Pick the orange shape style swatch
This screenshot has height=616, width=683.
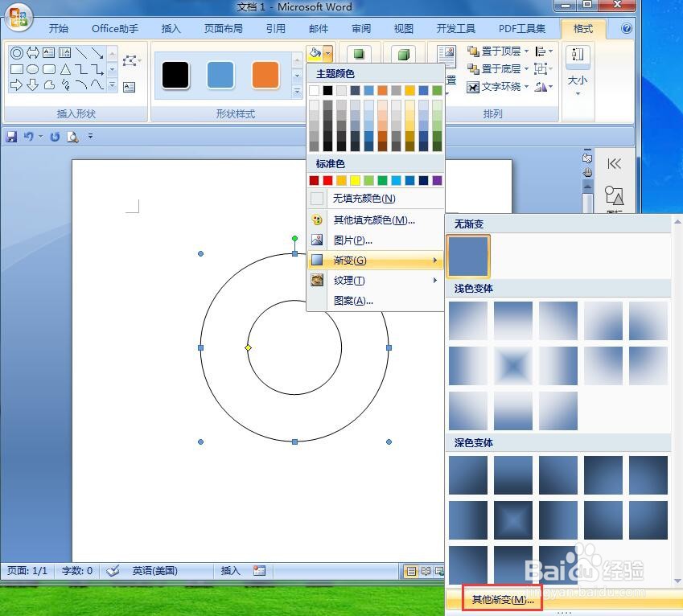(x=265, y=75)
